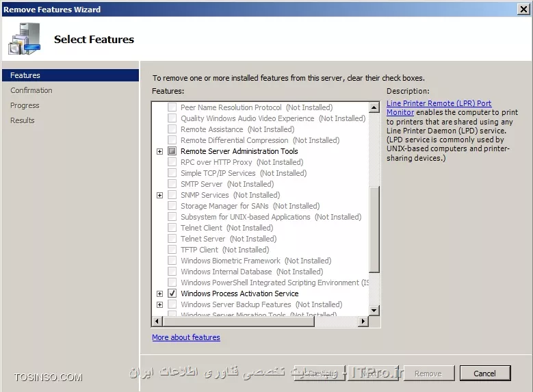Click the Remove button
This screenshot has width=533, height=392.
click(428, 374)
